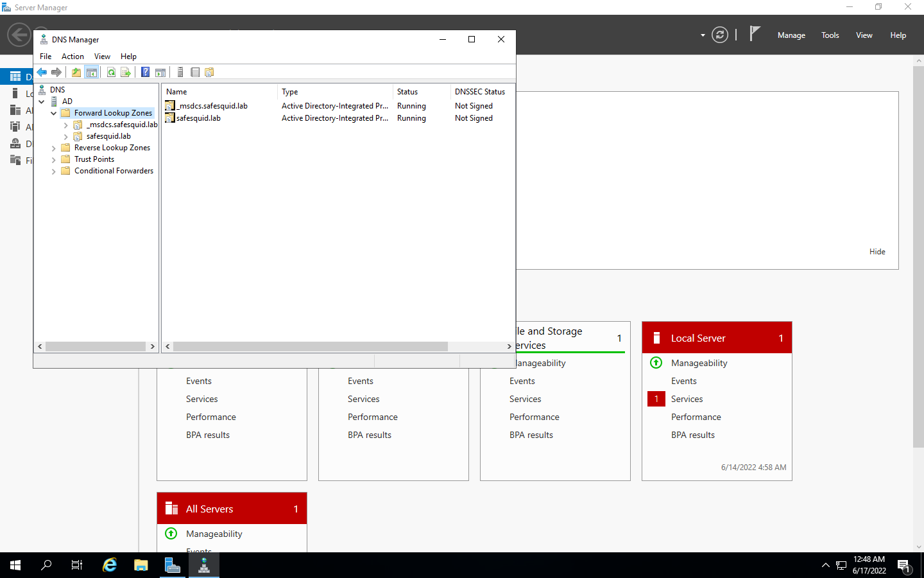The image size is (924, 578).
Task: Open the Action menu in DNS Manager
Action: pos(73,57)
